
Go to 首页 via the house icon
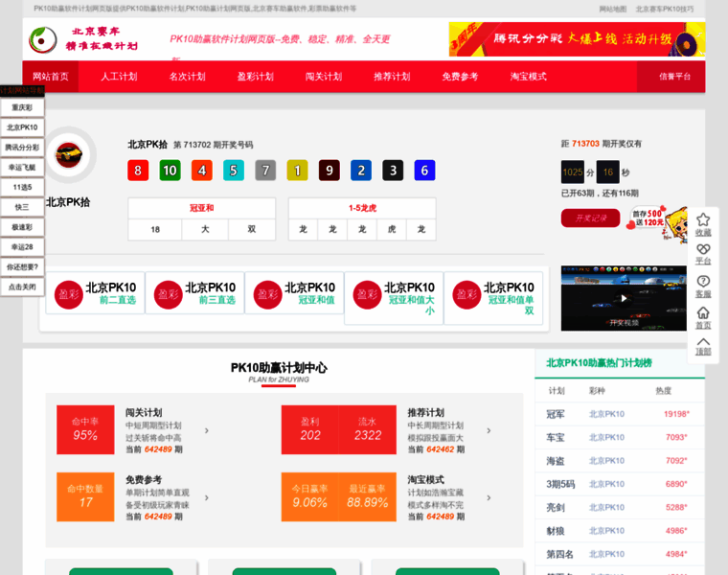coord(703,313)
